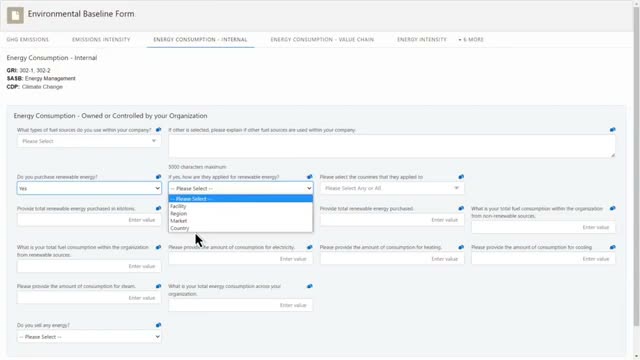Click the total energy consumption across organization field

240,305
